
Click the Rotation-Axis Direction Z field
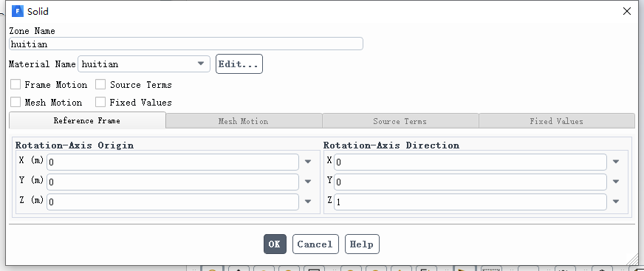tap(470, 202)
